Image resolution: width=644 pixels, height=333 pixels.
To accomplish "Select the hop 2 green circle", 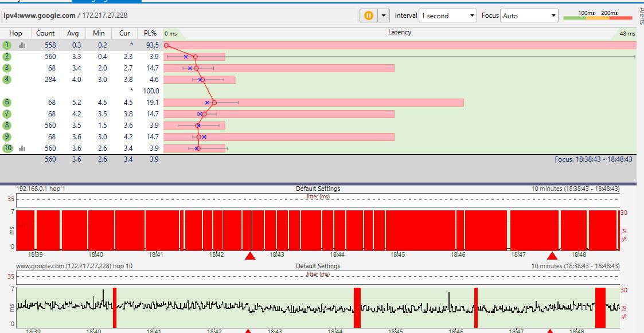I will 7,56.
